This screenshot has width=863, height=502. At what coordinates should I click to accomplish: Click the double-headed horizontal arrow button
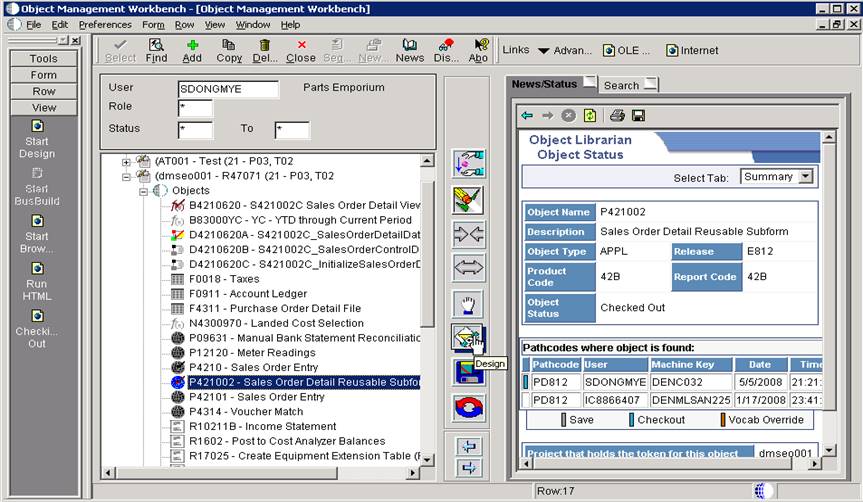468,268
